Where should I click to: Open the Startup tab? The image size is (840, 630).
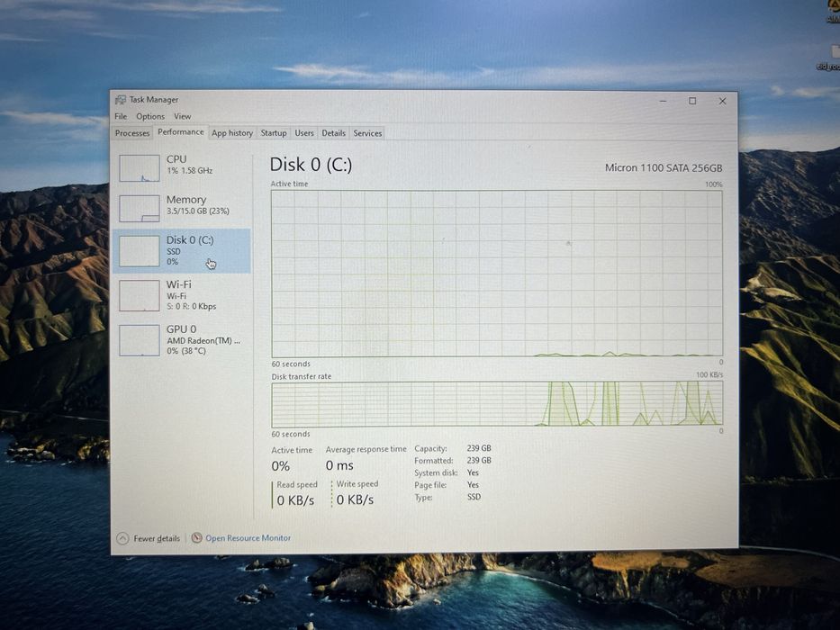click(x=273, y=133)
